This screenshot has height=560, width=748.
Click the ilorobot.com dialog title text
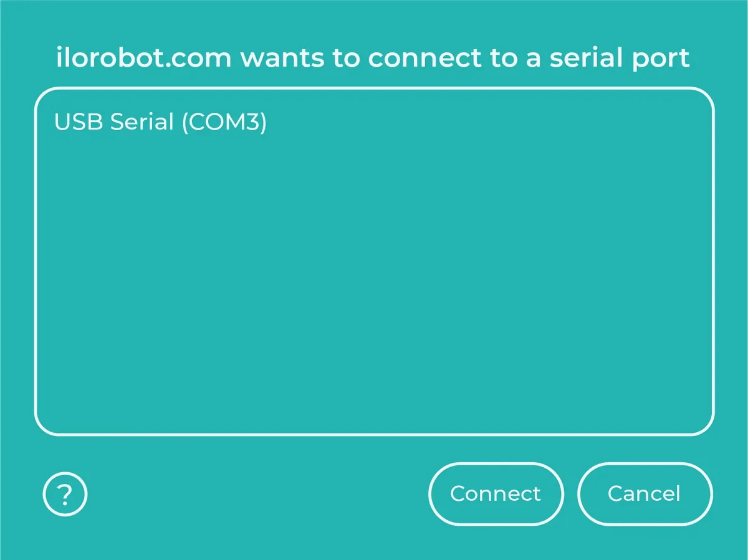373,58
